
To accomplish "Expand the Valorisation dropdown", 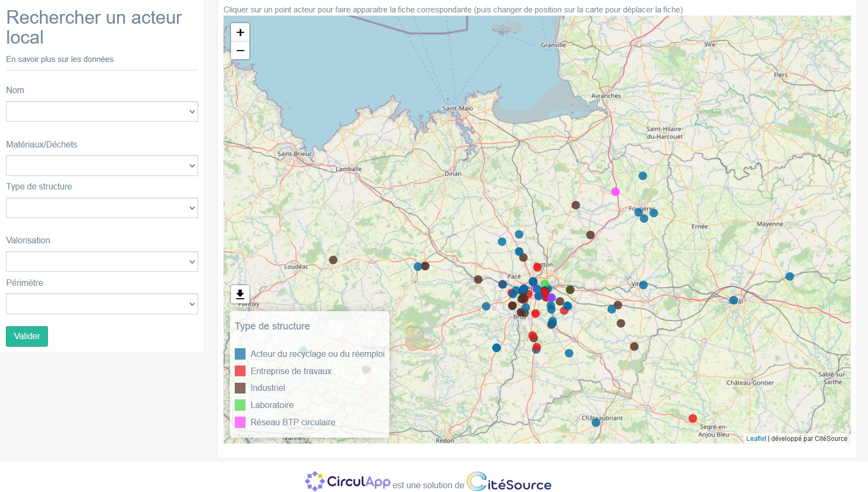I will tap(102, 262).
